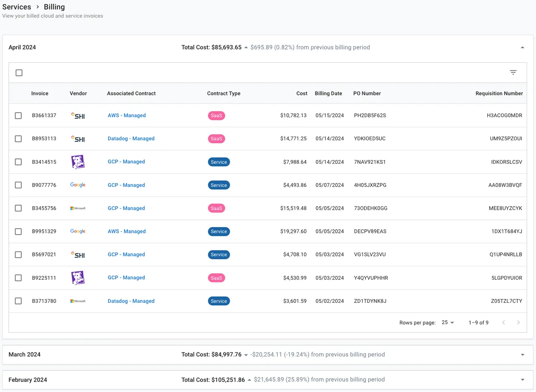
Task: Expand the March 2024 billing period
Action: tap(522, 355)
